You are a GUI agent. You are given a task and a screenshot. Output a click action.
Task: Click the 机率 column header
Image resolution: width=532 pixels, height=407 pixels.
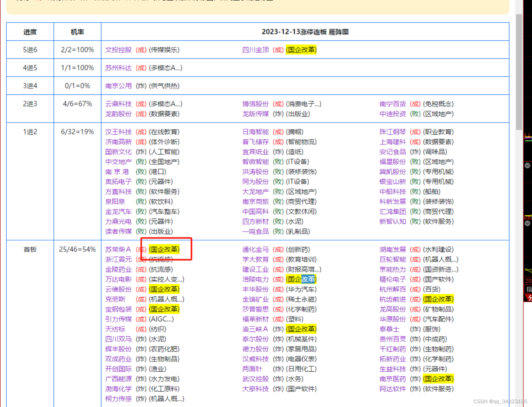pyautogui.click(x=77, y=32)
